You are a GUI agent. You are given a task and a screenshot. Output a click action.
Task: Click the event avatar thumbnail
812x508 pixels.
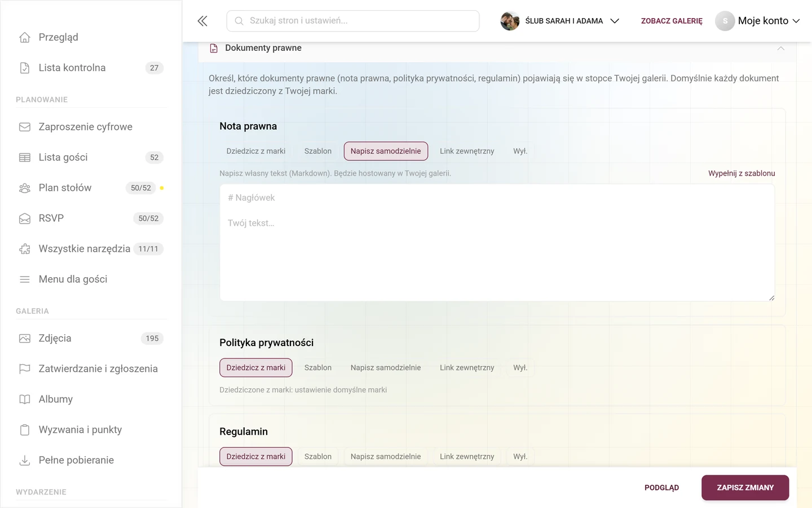(x=510, y=21)
